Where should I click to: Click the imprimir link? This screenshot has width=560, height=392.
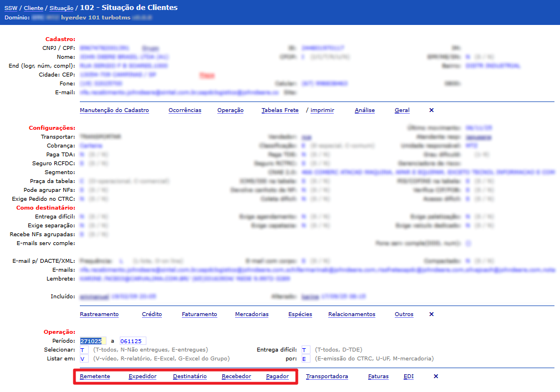322,110
